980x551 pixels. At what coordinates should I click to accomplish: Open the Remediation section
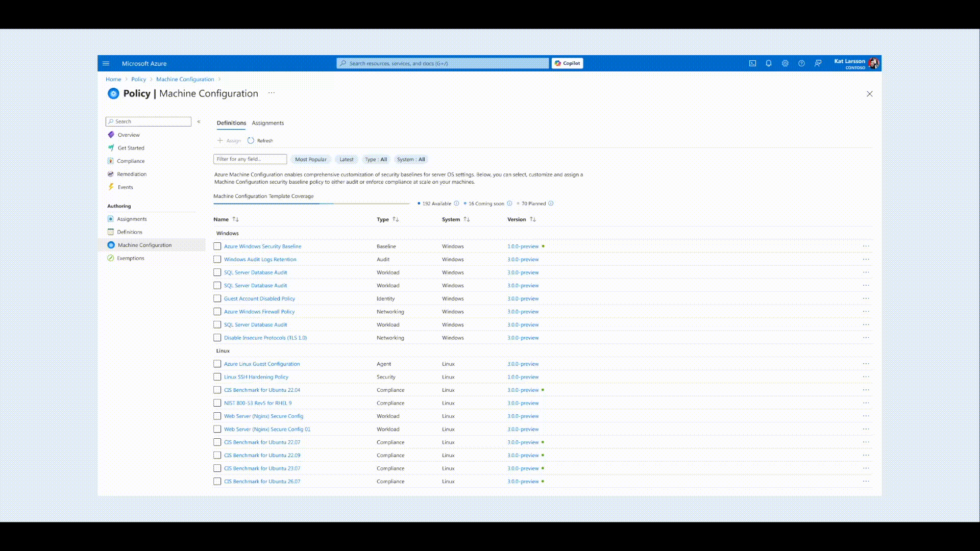pos(132,174)
